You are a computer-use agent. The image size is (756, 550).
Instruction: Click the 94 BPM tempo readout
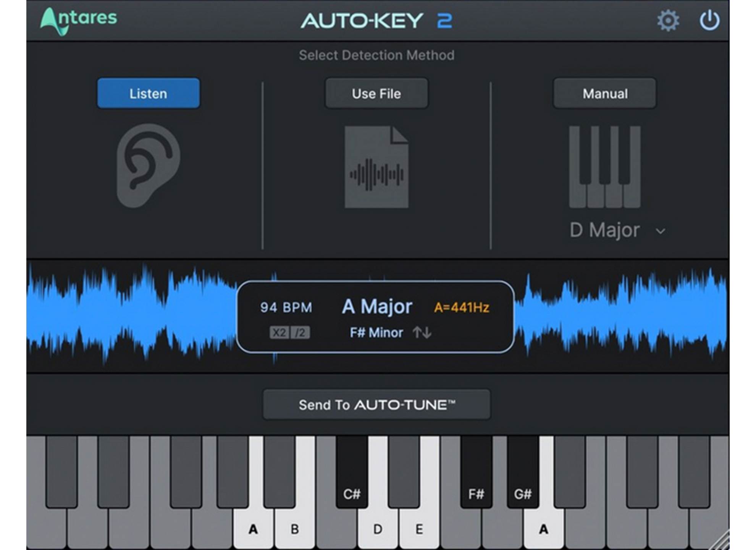[x=286, y=307]
